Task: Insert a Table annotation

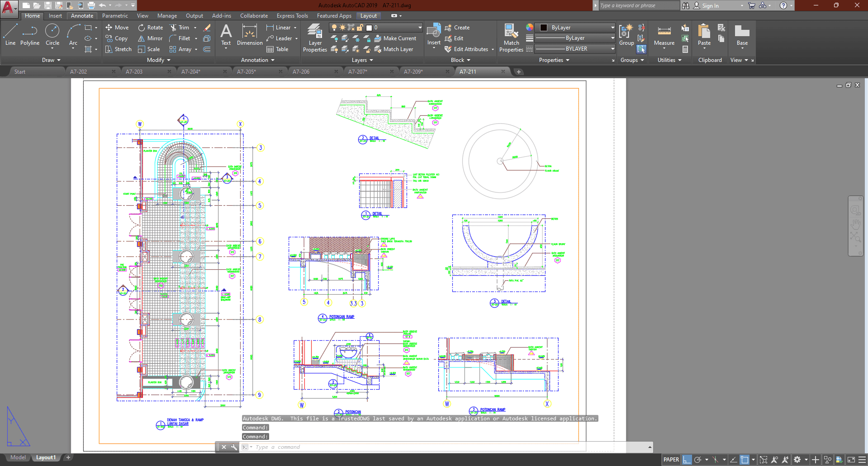Action: point(277,49)
